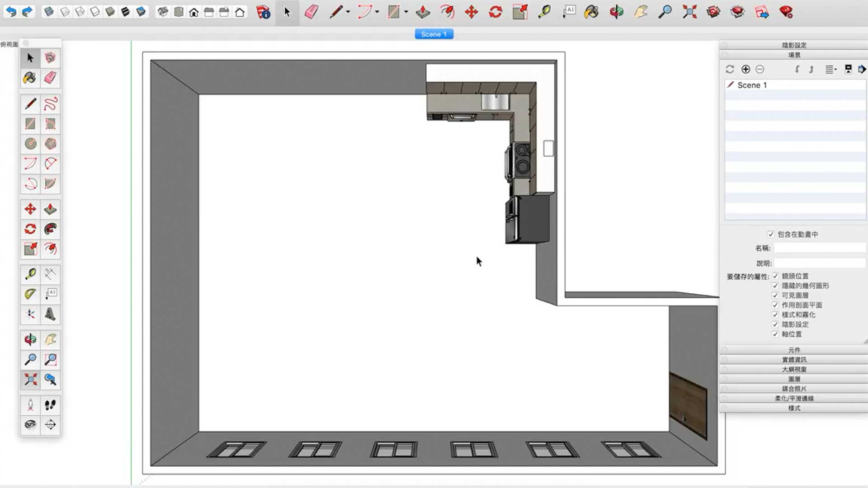The height and width of the screenshot is (488, 868).
Task: Add a new scene with plus button
Action: [746, 69]
